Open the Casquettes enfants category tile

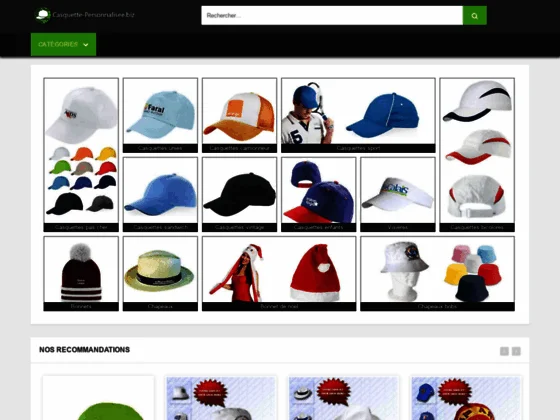click(319, 194)
